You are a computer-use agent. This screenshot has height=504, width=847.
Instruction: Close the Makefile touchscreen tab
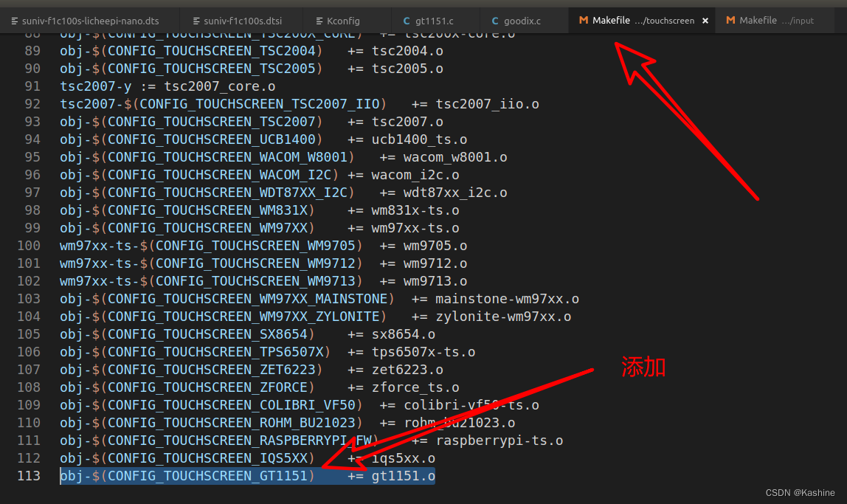[x=705, y=21]
